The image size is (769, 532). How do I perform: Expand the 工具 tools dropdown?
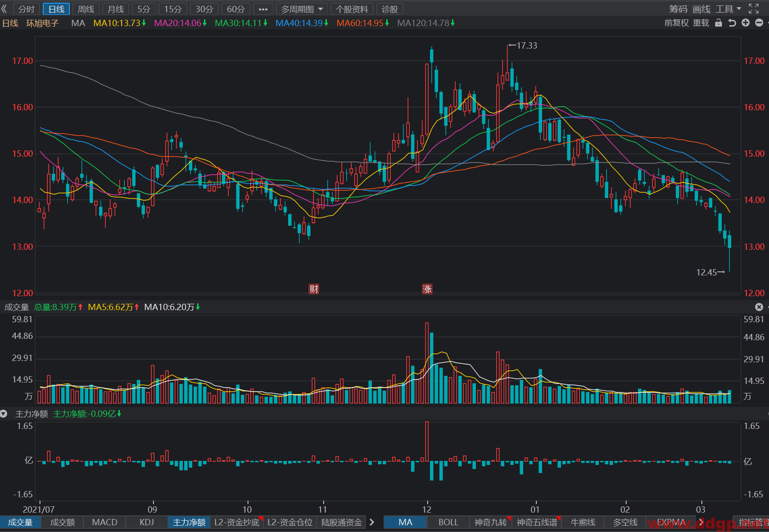pos(728,9)
